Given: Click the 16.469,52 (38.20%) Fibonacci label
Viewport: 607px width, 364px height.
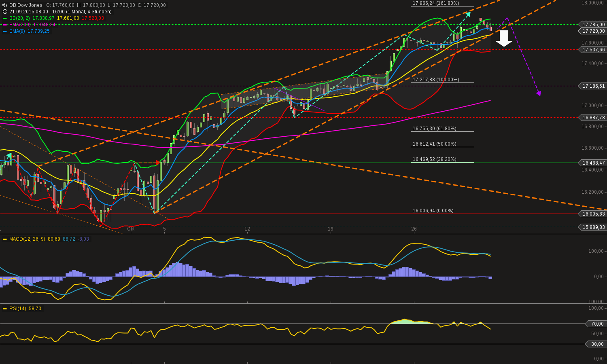Looking at the screenshot, I should (x=435, y=159).
